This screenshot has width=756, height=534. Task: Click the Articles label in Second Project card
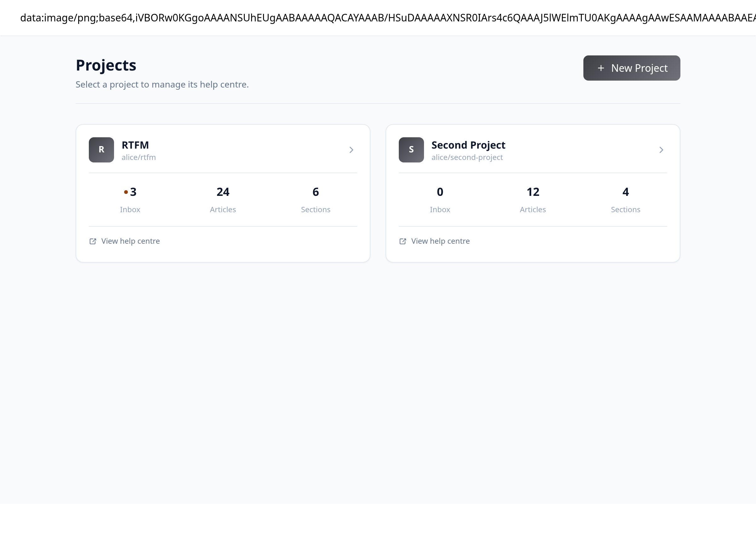click(x=533, y=210)
